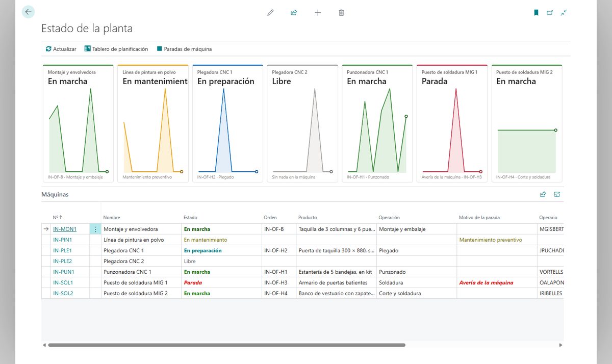
Task: Expand the Máquinas list to full view
Action: (557, 194)
